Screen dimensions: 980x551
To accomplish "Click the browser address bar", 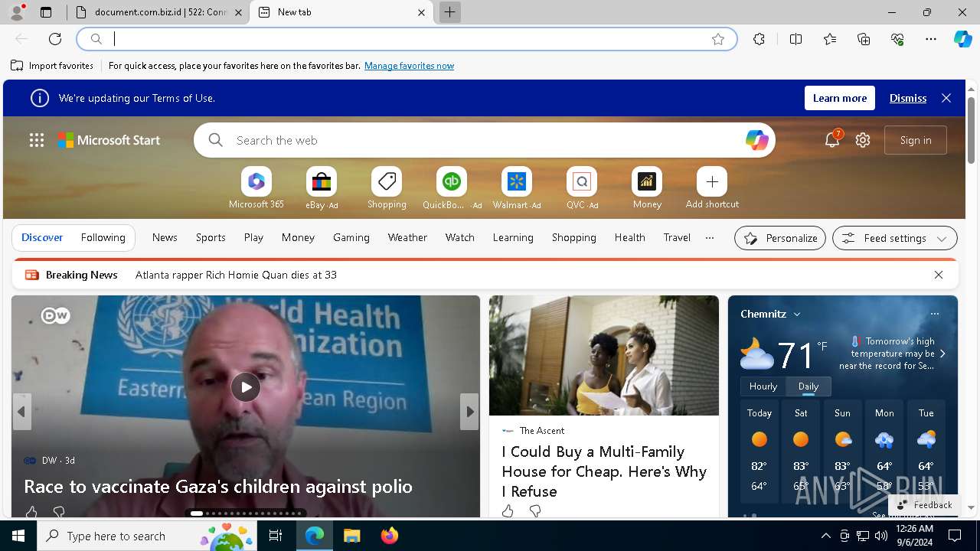I will click(x=407, y=39).
